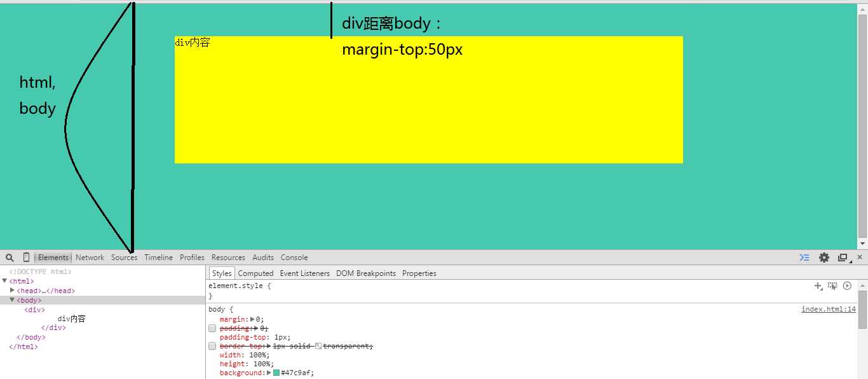Expand the padding shorthand triangle

(257, 328)
